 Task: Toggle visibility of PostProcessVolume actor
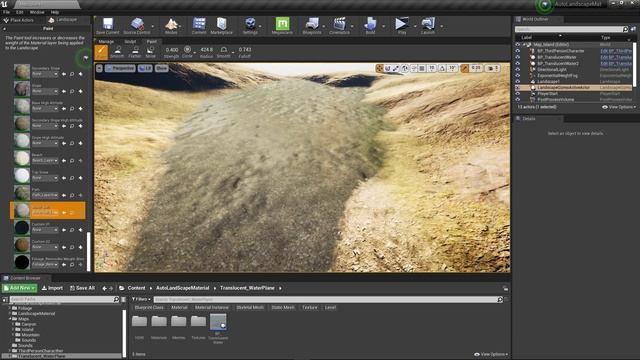click(x=518, y=100)
